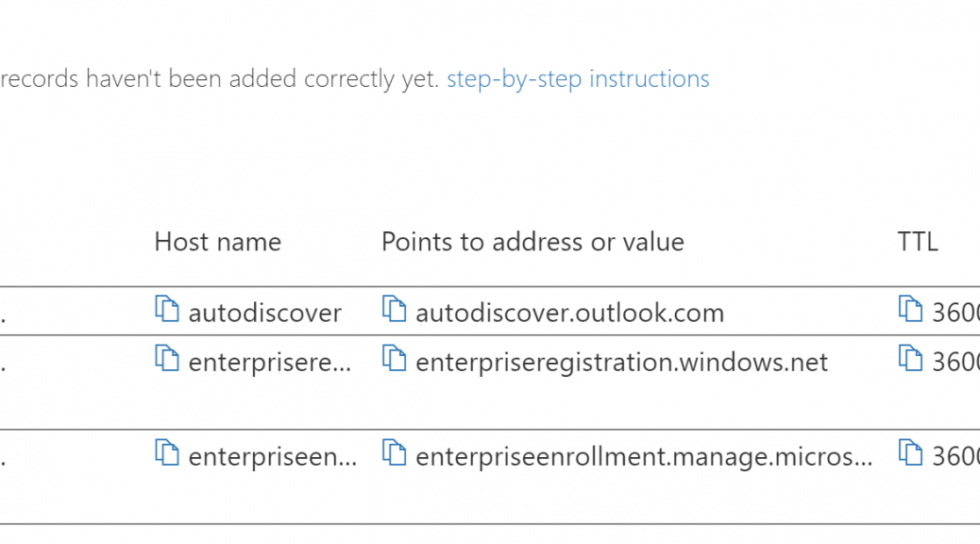Viewport: 980px width, 544px height.
Task: Select the autodiscover.outlook.com text
Action: tap(570, 313)
